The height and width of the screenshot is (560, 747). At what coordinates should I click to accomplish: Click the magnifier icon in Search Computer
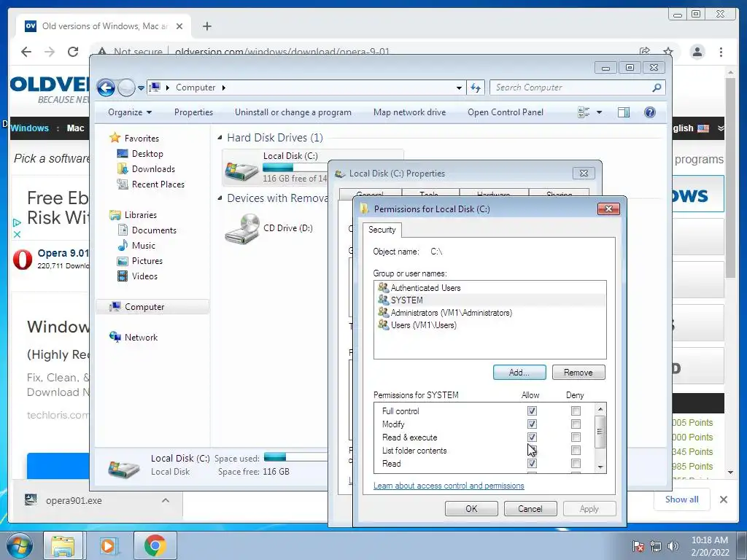click(657, 87)
